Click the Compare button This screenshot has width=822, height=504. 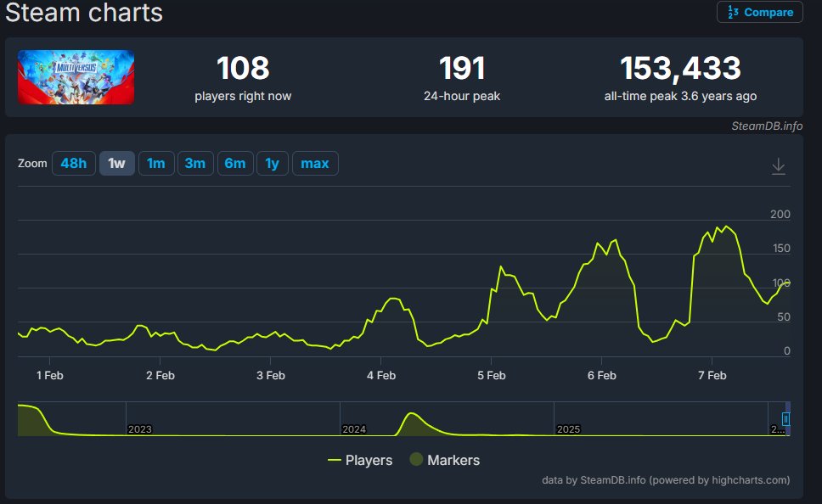pos(760,12)
